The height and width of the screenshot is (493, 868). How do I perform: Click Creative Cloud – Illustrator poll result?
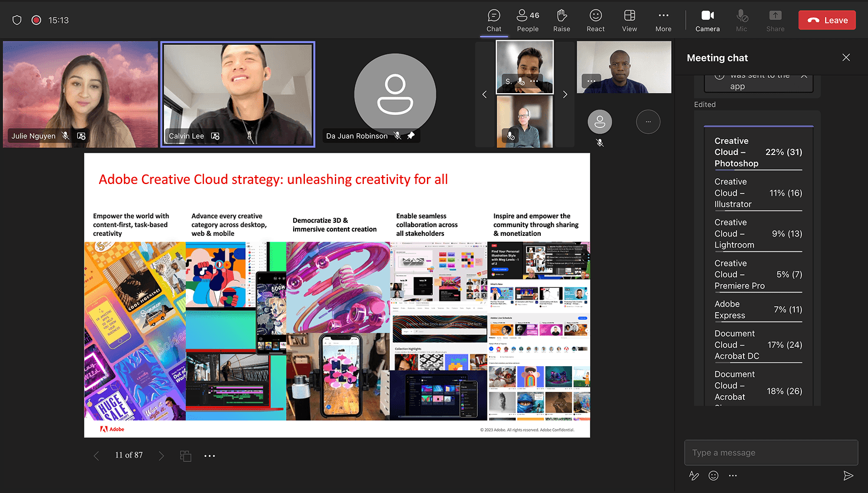[x=758, y=193]
